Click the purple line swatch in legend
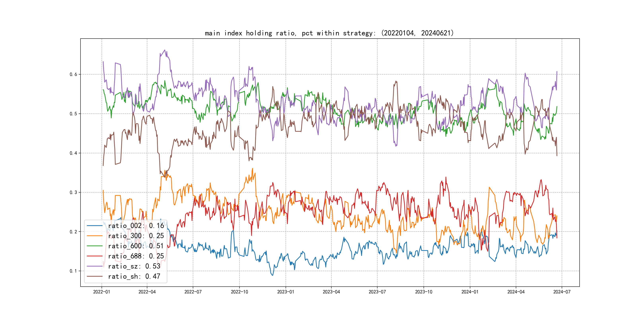 [95, 266]
